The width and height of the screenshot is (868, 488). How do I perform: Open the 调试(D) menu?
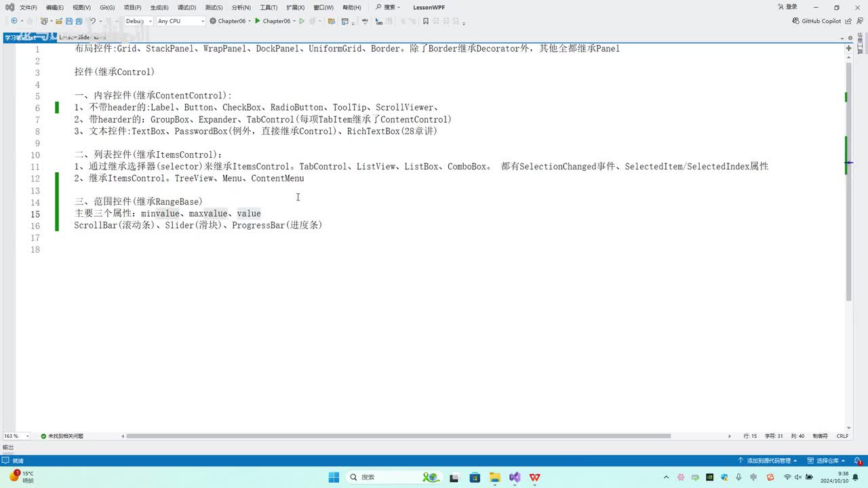(186, 7)
